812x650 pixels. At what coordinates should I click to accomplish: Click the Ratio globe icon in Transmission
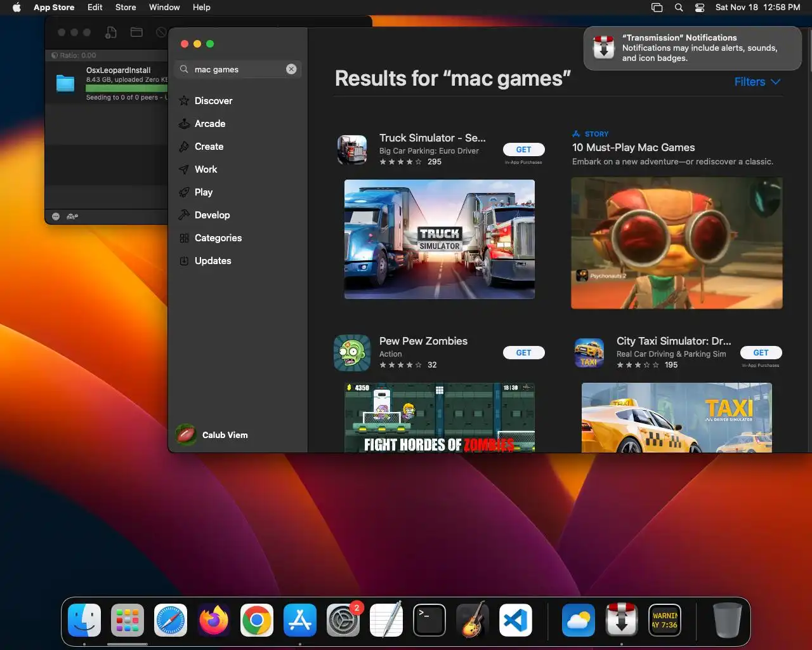55,55
